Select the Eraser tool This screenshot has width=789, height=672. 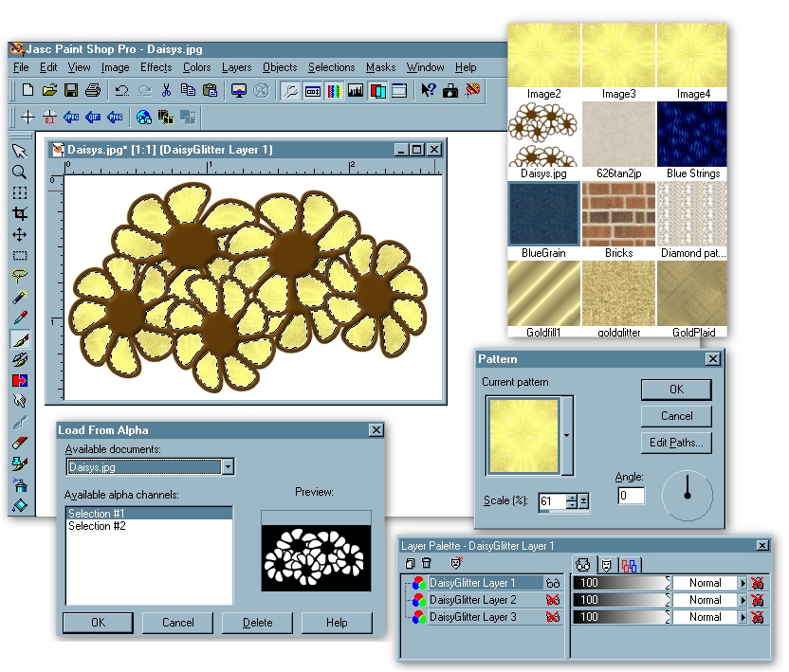(x=20, y=443)
